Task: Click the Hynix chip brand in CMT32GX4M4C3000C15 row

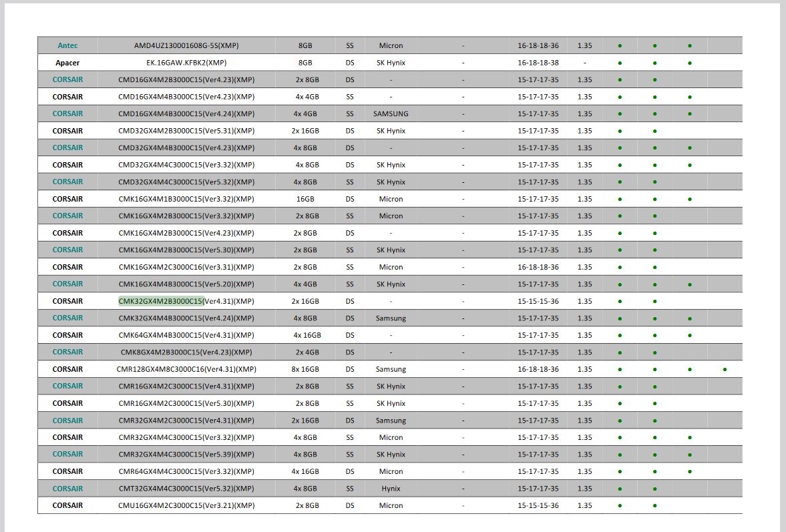Action: click(x=391, y=489)
